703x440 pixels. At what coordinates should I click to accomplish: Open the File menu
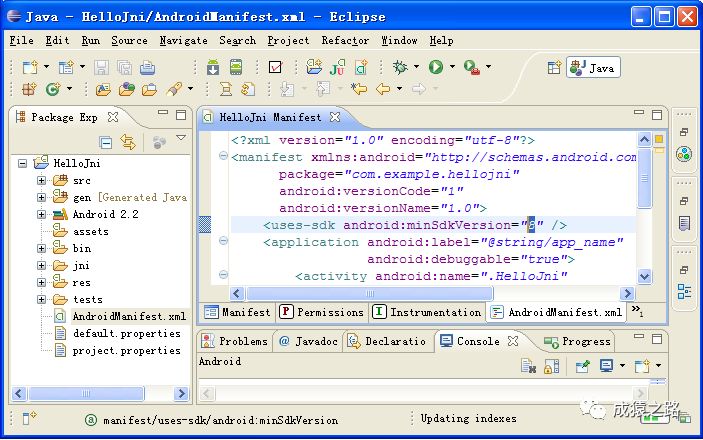(22, 40)
